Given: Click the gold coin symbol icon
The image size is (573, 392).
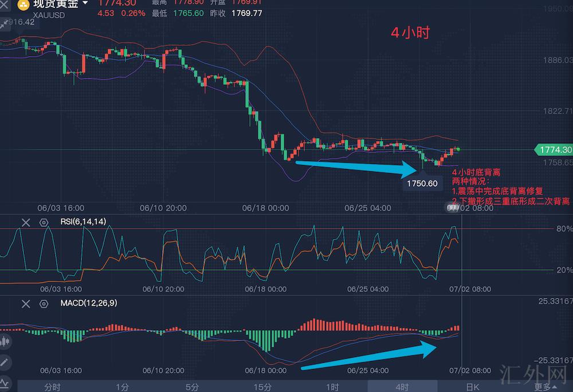Looking at the screenshot, I should (x=23, y=5).
